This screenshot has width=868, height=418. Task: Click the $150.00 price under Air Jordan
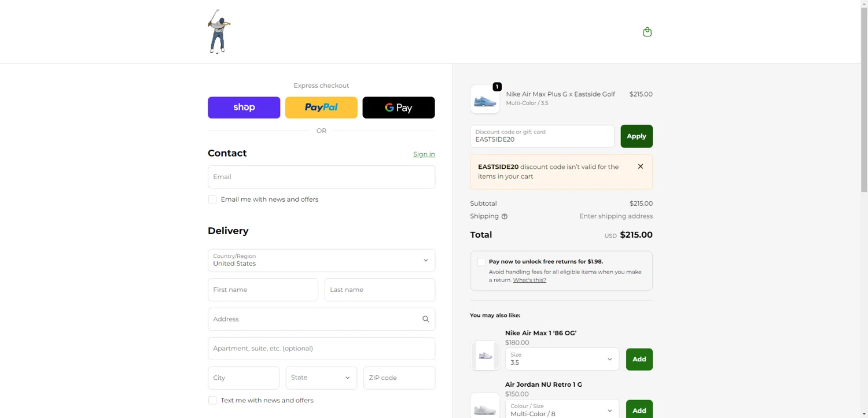517,394
